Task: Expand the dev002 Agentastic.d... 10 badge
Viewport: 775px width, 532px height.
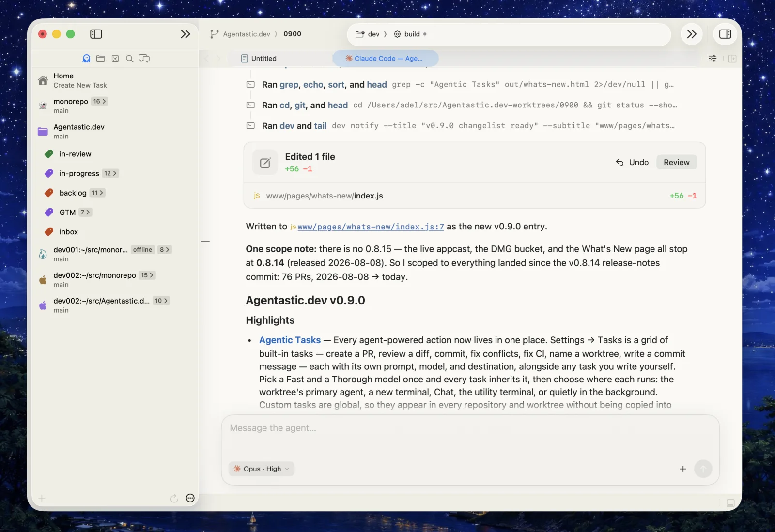Action: point(161,301)
